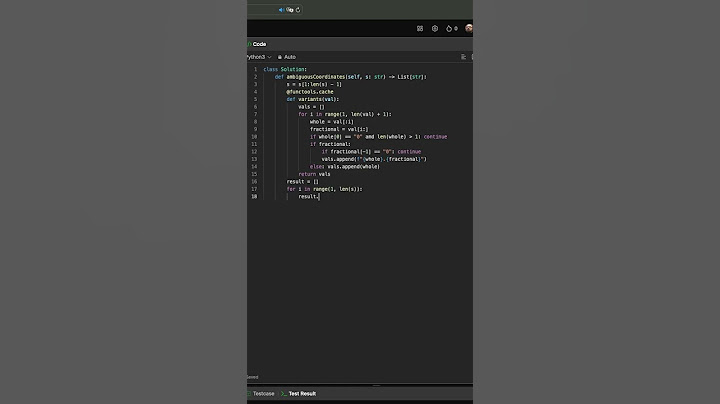Open the user profile avatar
The image size is (720, 404).
[468, 28]
